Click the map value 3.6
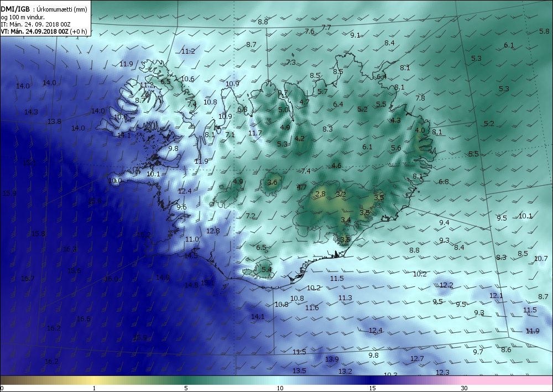Screen dimensions: 553x392 (272, 182)
